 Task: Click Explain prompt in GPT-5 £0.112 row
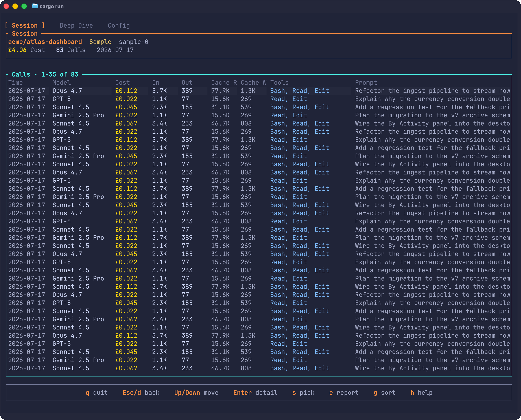432,140
